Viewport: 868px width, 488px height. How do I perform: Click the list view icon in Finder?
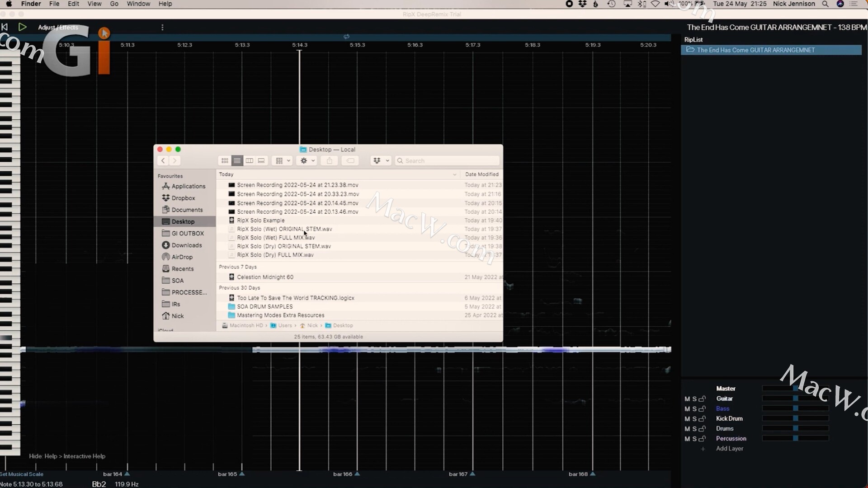[x=237, y=161]
